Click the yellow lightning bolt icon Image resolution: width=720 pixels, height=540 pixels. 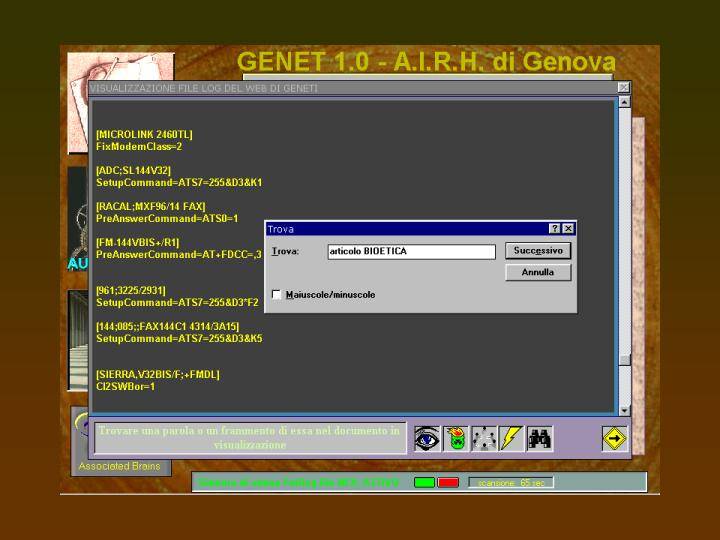[x=511, y=438]
